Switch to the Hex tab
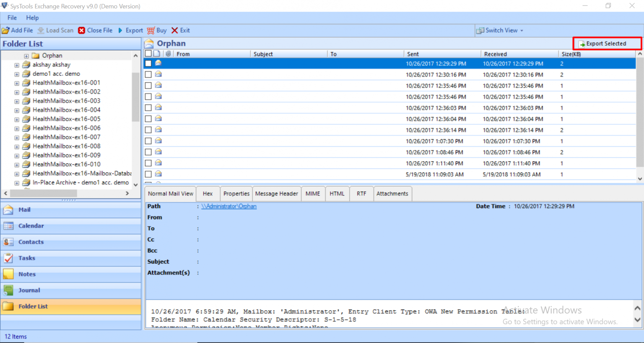644x343 pixels. tap(208, 194)
